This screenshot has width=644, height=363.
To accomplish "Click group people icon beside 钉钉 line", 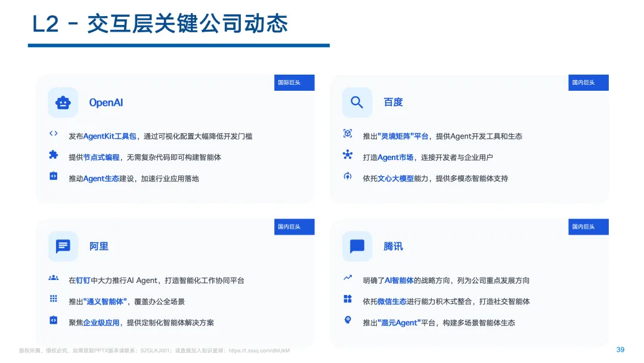I will (54, 278).
